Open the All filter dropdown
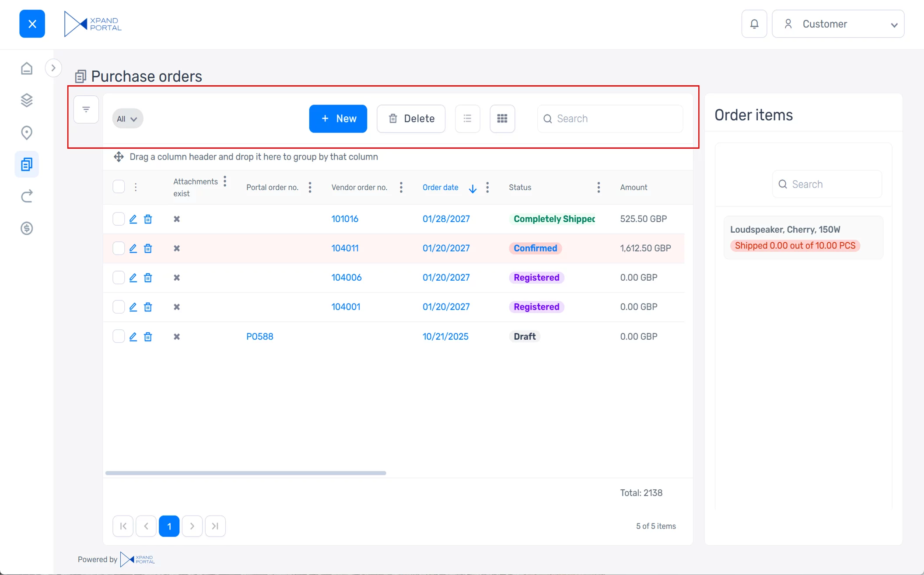 click(x=127, y=119)
